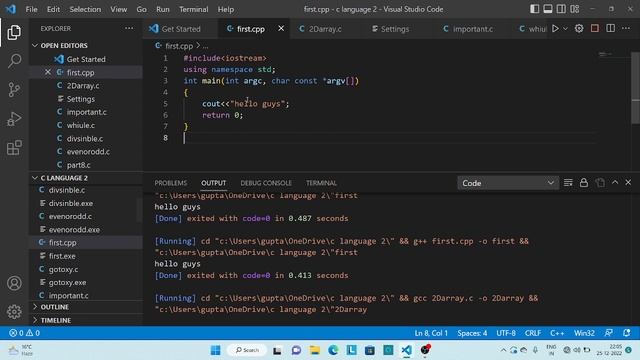640x360 pixels.
Task: Open the Search view in activity bar
Action: [14, 61]
